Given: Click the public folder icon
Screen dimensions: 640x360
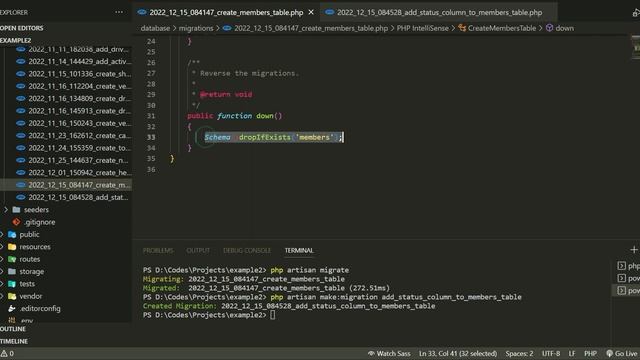Looking at the screenshot, I should point(12,234).
